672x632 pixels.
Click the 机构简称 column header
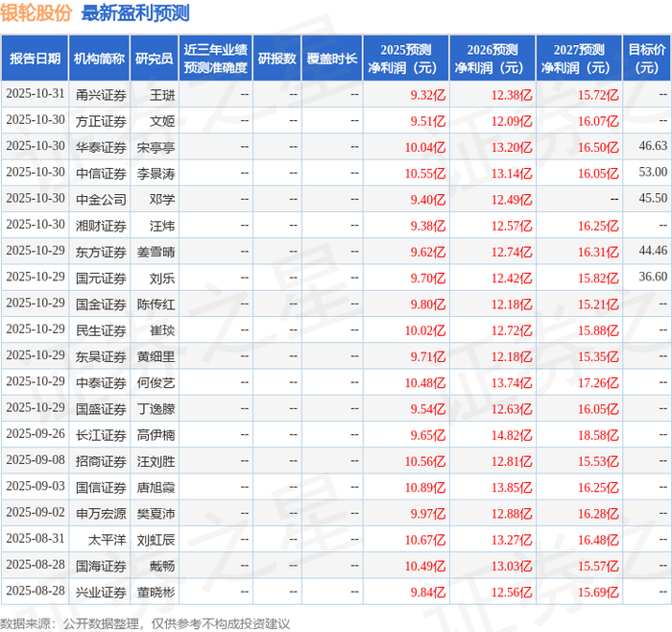pos(99,59)
